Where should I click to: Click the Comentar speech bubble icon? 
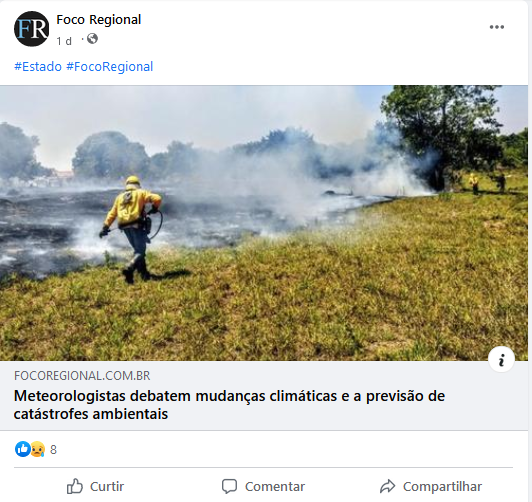click(x=229, y=486)
